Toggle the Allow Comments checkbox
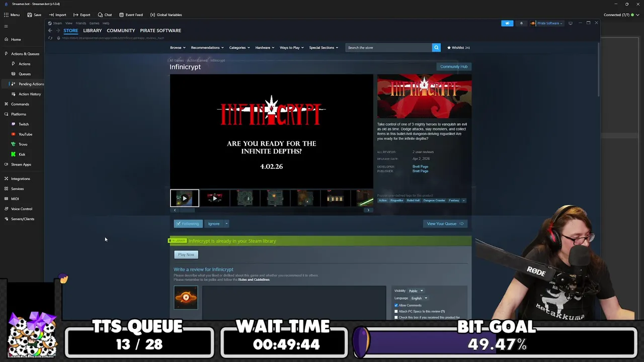The width and height of the screenshot is (644, 362). (x=396, y=305)
